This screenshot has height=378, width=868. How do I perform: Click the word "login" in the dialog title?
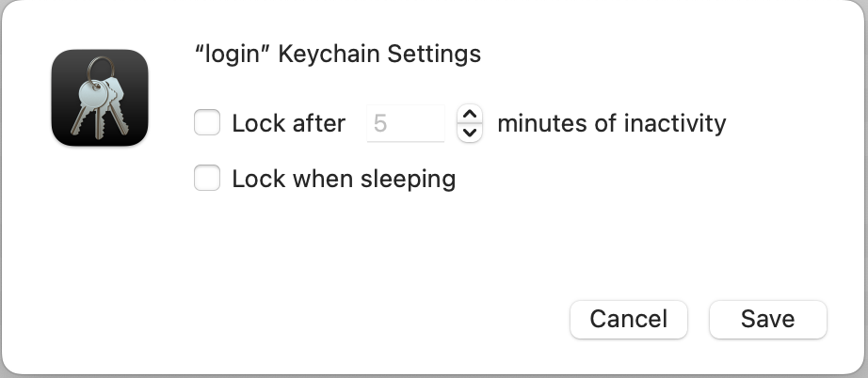(x=233, y=54)
